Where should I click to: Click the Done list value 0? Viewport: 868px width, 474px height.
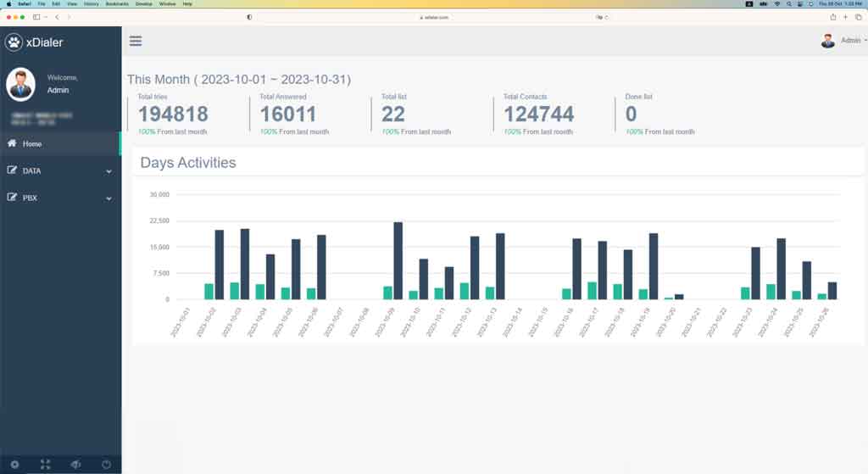(631, 114)
